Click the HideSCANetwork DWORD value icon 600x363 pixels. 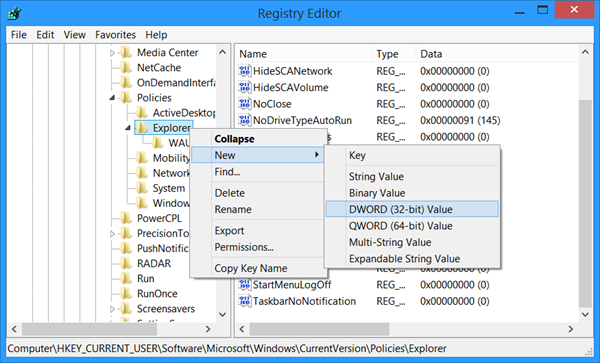245,71
